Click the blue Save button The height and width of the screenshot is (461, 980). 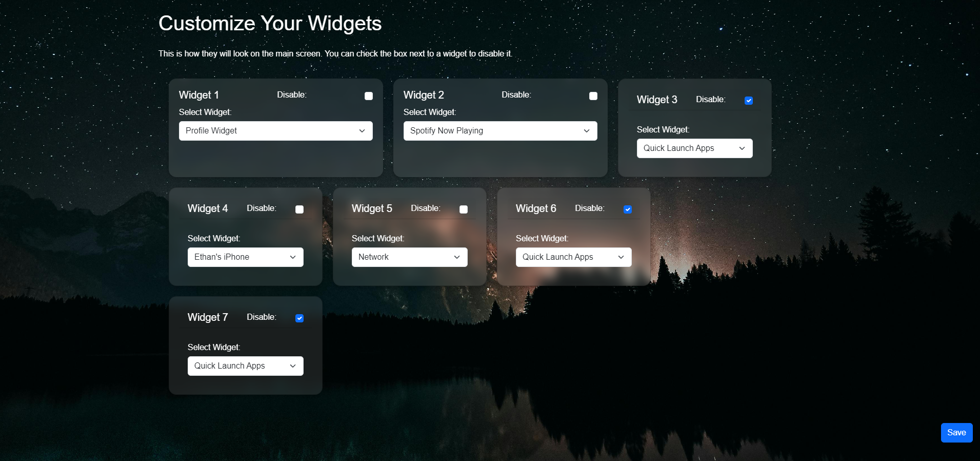point(956,433)
